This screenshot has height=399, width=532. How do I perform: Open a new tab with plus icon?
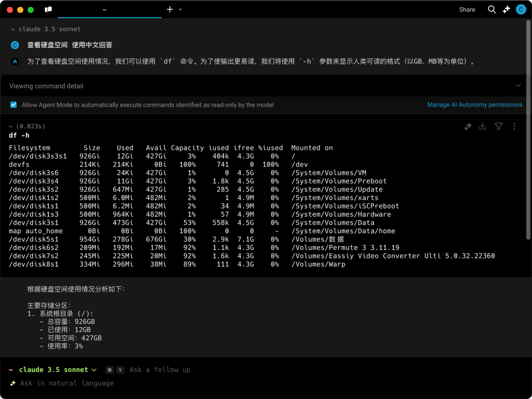(170, 9)
